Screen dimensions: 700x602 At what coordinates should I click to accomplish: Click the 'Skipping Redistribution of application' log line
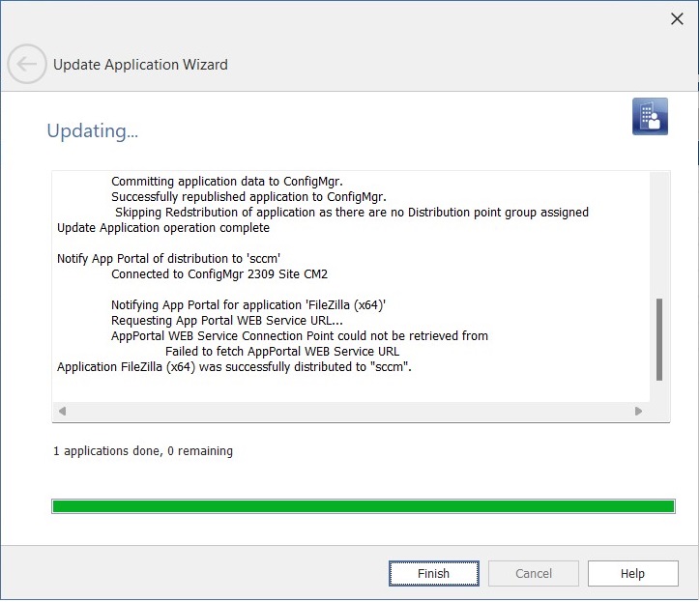pos(352,212)
